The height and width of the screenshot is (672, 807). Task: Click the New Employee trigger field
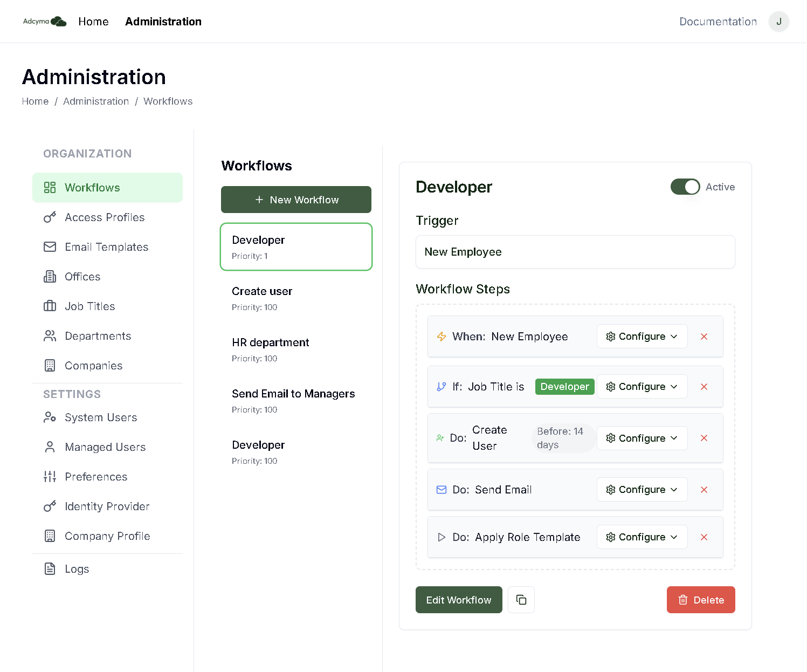[575, 252]
